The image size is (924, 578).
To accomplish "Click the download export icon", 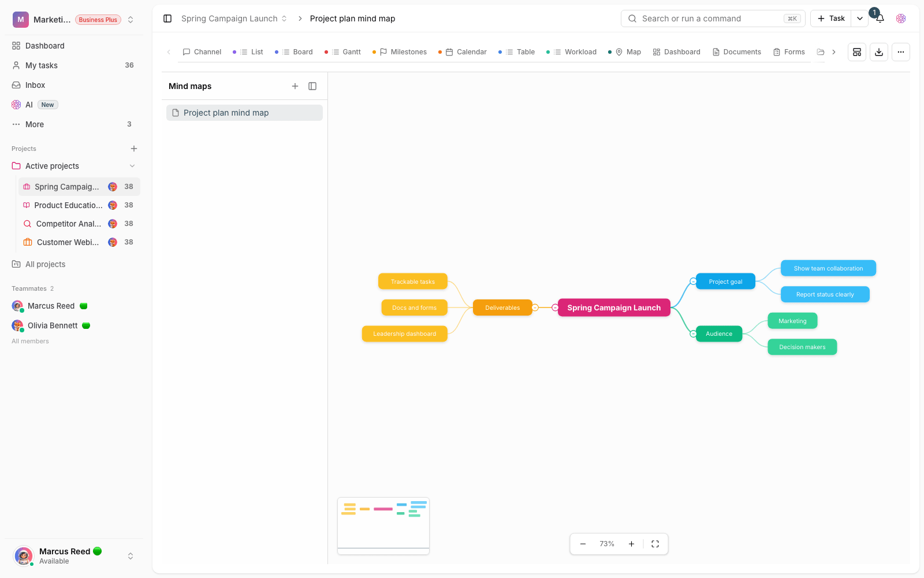I will coord(879,52).
